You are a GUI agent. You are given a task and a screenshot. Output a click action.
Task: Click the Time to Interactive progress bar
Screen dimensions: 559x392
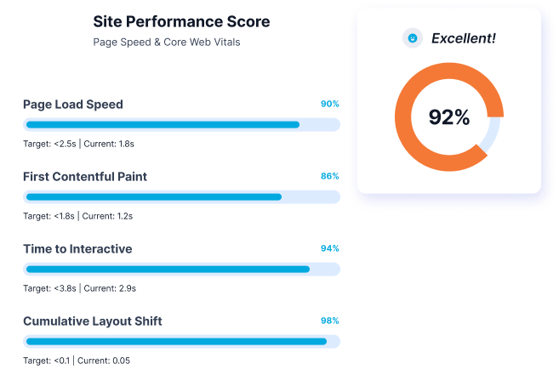pyautogui.click(x=181, y=270)
